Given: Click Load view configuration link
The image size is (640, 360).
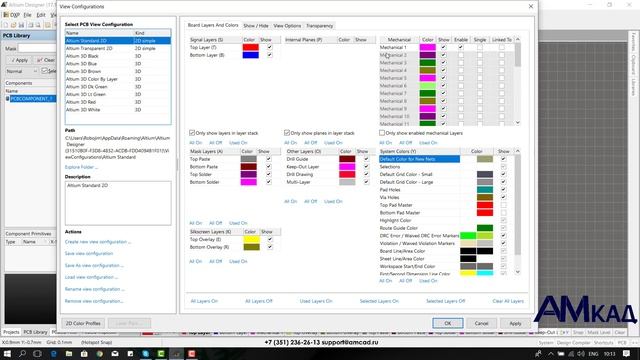Looking at the screenshot, I should coord(91,277).
